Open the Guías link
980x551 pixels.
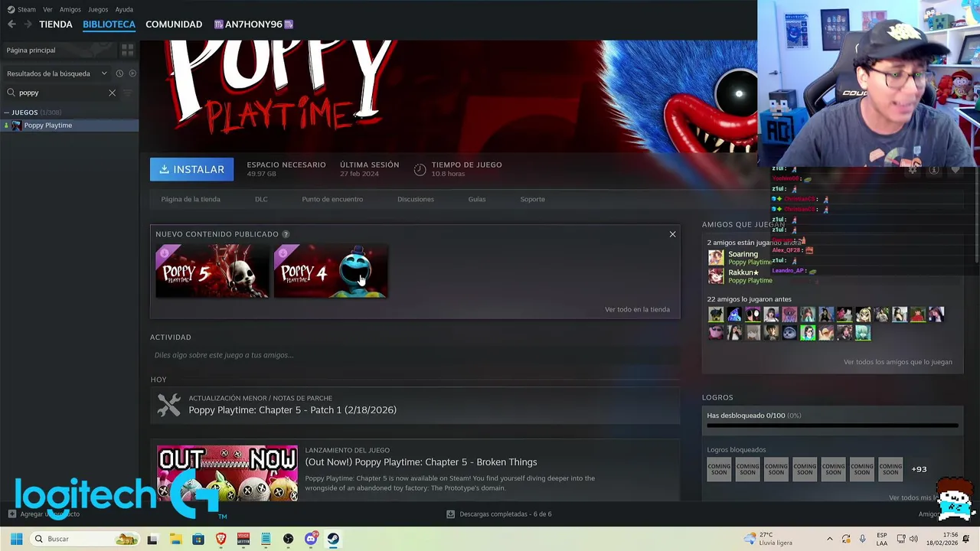[x=477, y=199]
